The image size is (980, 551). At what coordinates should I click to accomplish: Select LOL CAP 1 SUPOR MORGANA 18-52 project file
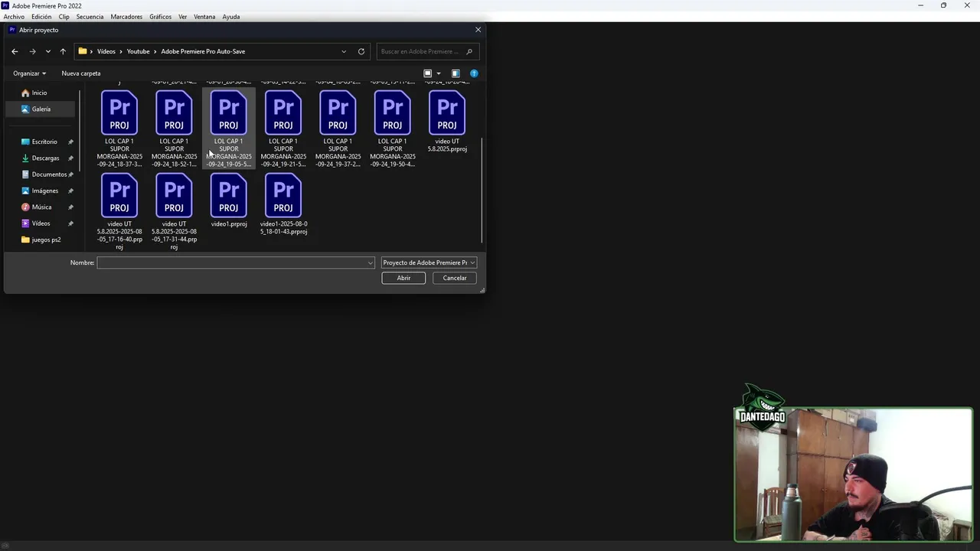(174, 129)
